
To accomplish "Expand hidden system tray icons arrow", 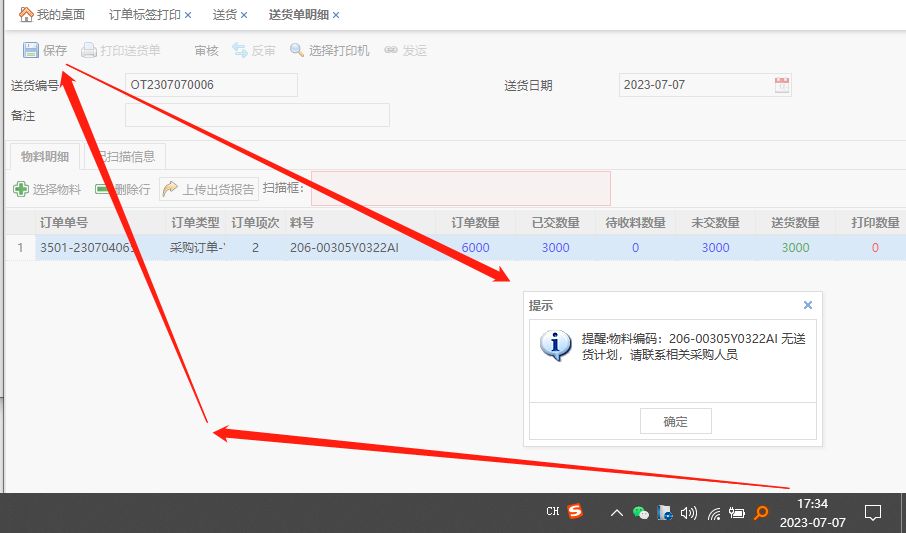I will [x=616, y=513].
